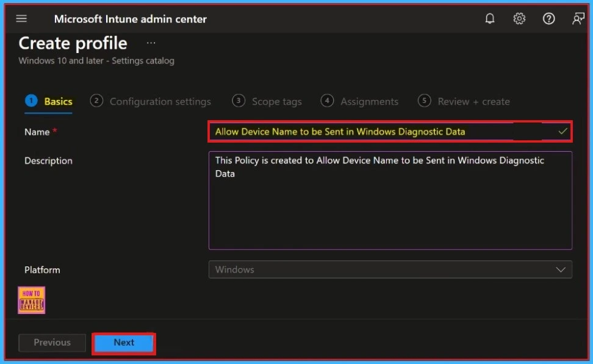This screenshot has width=593, height=364.
Task: Go to Review + create step
Action: [464, 101]
